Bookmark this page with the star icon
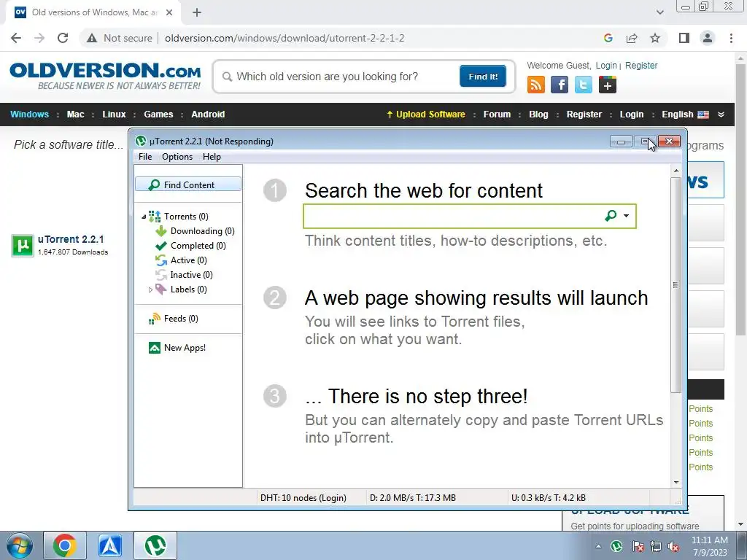The width and height of the screenshot is (747, 560). point(655,38)
